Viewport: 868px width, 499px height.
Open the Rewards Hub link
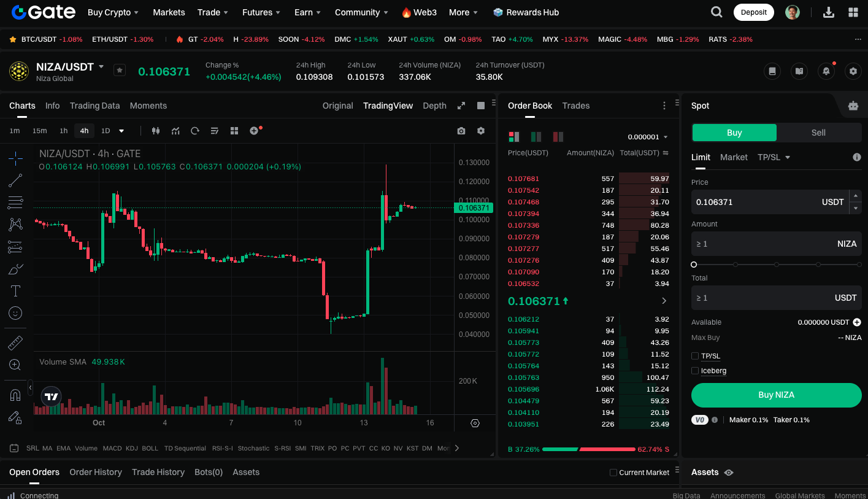pyautogui.click(x=526, y=12)
